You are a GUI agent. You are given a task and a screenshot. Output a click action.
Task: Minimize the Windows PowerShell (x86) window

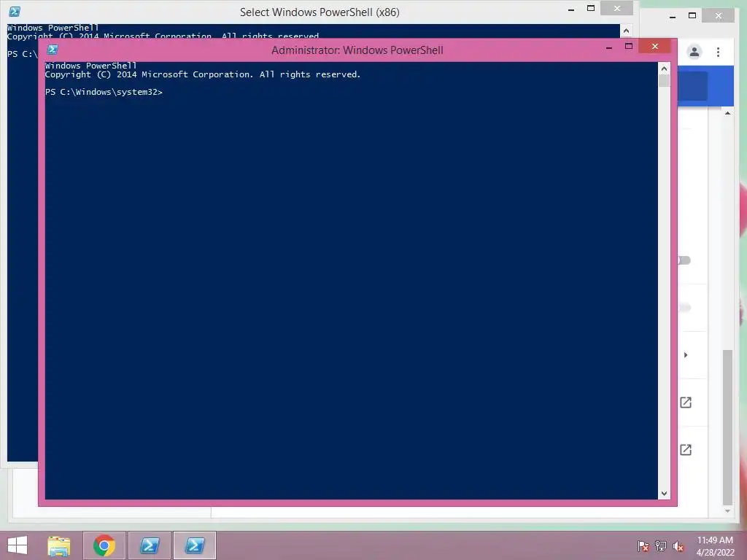571,9
